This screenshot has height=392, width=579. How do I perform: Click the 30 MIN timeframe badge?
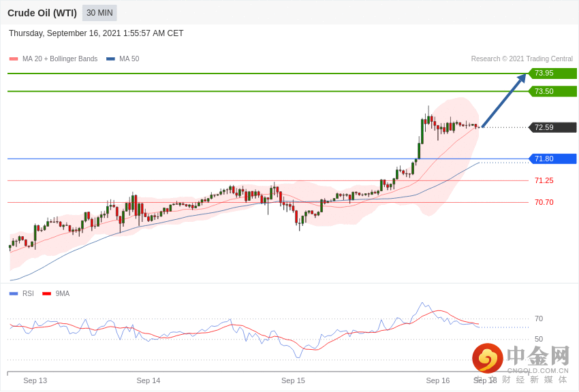(99, 13)
